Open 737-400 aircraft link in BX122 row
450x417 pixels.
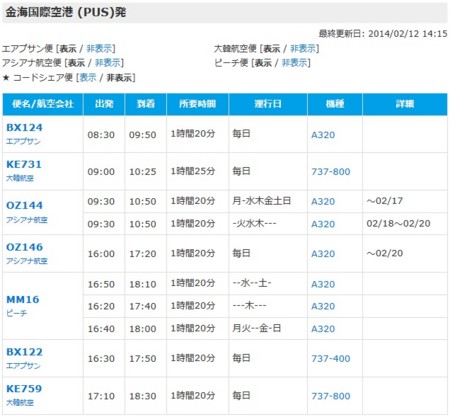coord(331,358)
